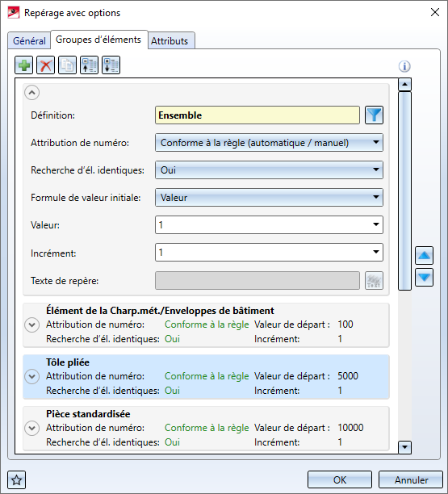Click the Définition field containing Ensemble

tap(257, 115)
